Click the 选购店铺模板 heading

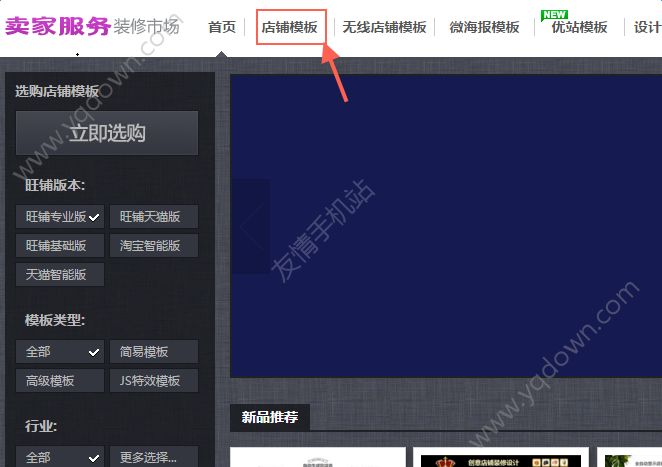(x=57, y=91)
